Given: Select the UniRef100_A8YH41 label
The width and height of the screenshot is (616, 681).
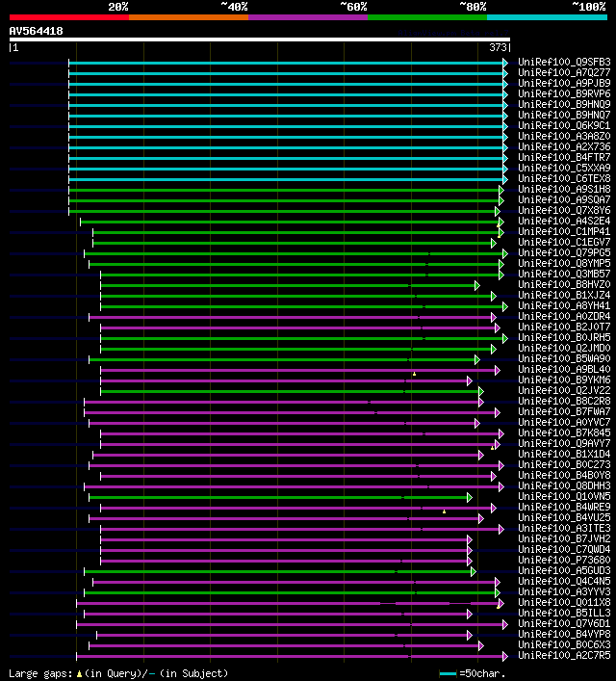Looking at the screenshot, I should pyautogui.click(x=564, y=305).
